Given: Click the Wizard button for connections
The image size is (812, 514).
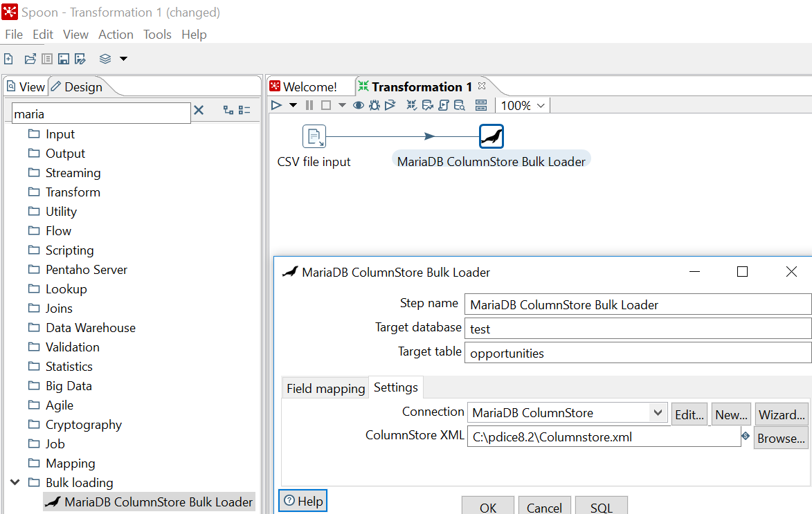Looking at the screenshot, I should click(782, 414).
